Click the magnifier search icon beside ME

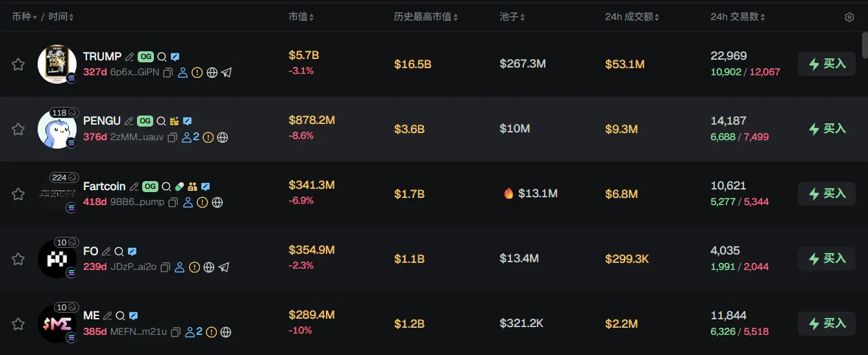120,316
